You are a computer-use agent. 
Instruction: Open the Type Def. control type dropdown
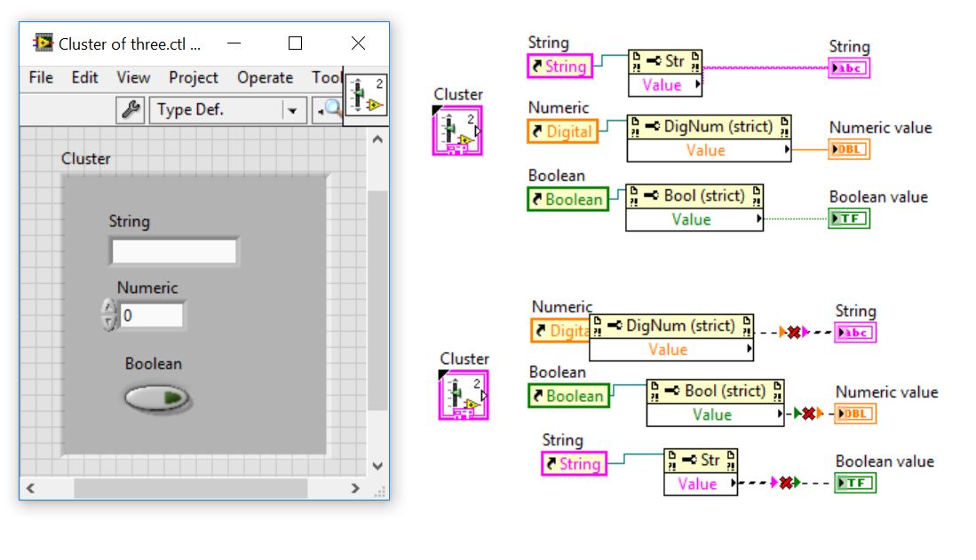pyautogui.click(x=227, y=110)
